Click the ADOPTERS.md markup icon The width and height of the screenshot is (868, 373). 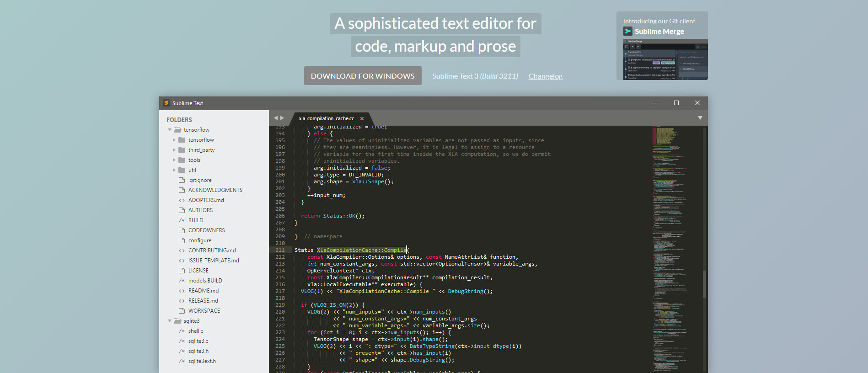182,200
